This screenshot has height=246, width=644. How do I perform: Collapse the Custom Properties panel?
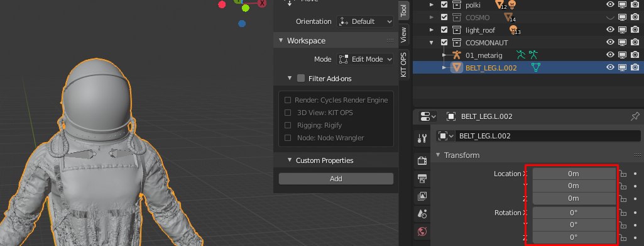(x=290, y=160)
